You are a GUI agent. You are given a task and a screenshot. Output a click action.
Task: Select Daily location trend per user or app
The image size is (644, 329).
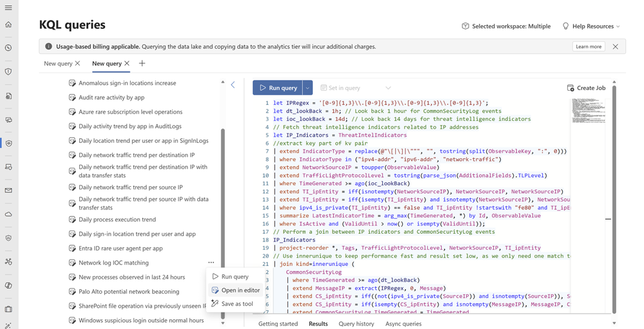[144, 140]
